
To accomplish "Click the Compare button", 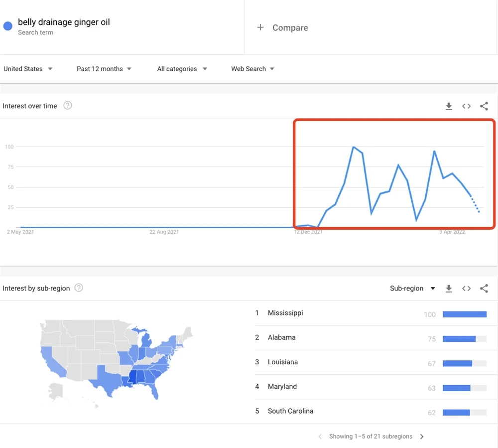I will pos(282,28).
